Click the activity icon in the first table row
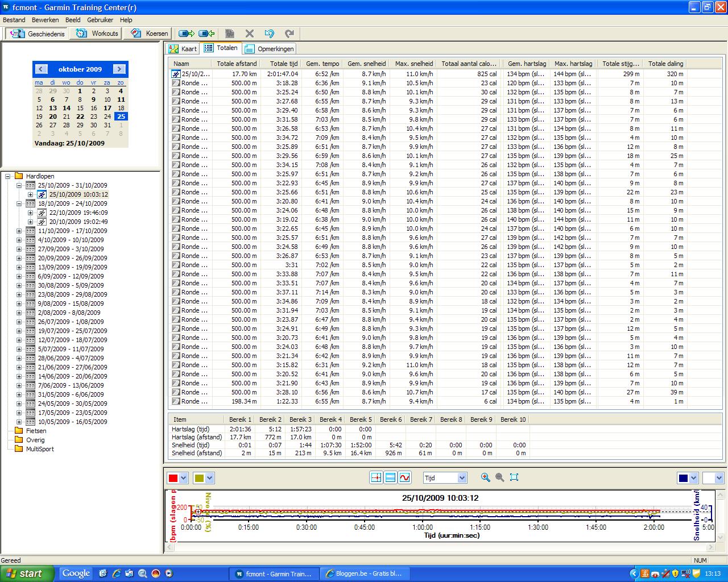Screen dimensions: 728x582 click(x=176, y=74)
